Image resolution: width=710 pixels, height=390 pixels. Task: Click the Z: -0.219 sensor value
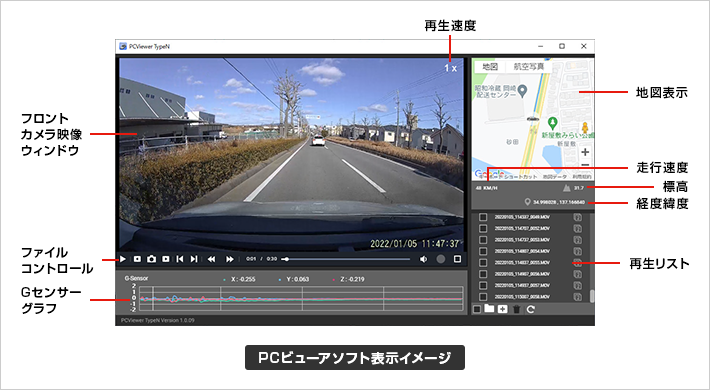[352, 279]
